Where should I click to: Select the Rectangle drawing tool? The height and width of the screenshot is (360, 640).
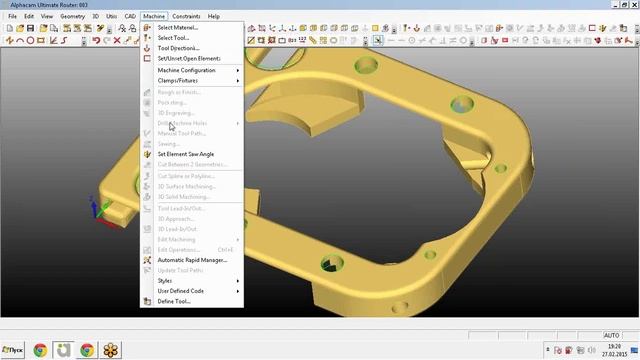41,40
